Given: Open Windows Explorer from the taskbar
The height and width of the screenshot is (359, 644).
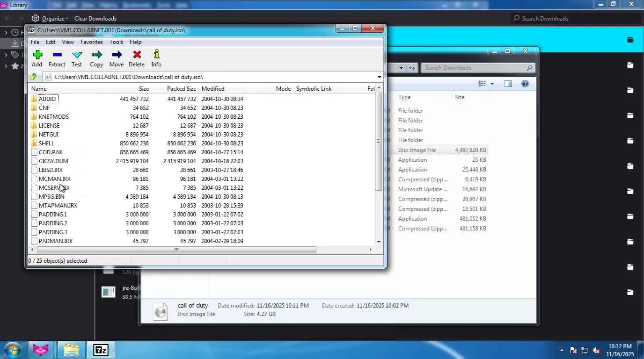Looking at the screenshot, I should coord(71,350).
